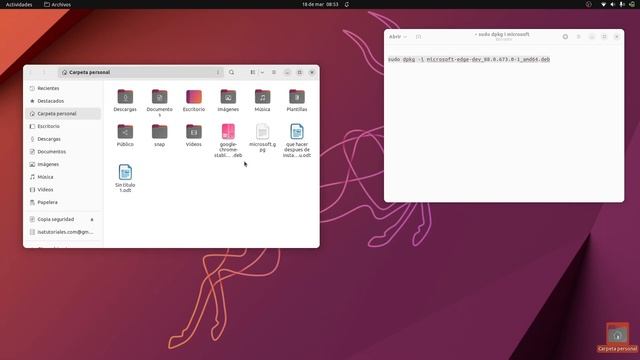The height and width of the screenshot is (360, 640).
Task: Open the text editor hamburger menu
Action: point(578,37)
